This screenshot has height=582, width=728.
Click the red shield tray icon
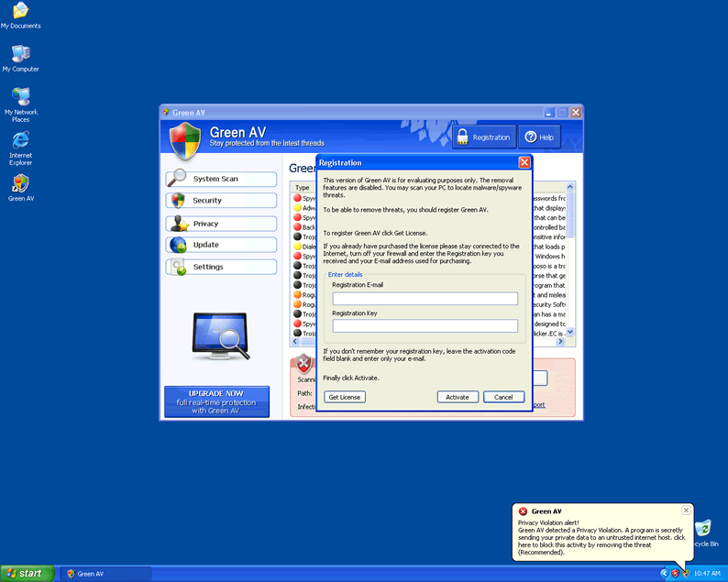click(x=675, y=573)
